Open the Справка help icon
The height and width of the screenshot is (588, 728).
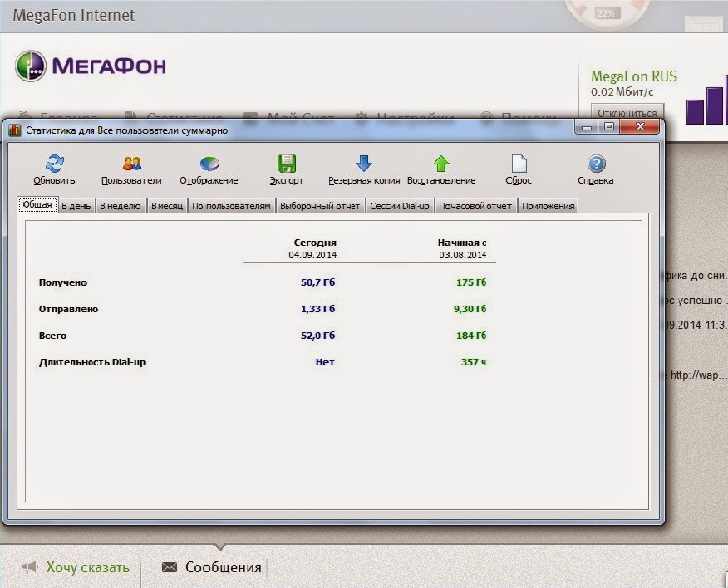coord(596,164)
